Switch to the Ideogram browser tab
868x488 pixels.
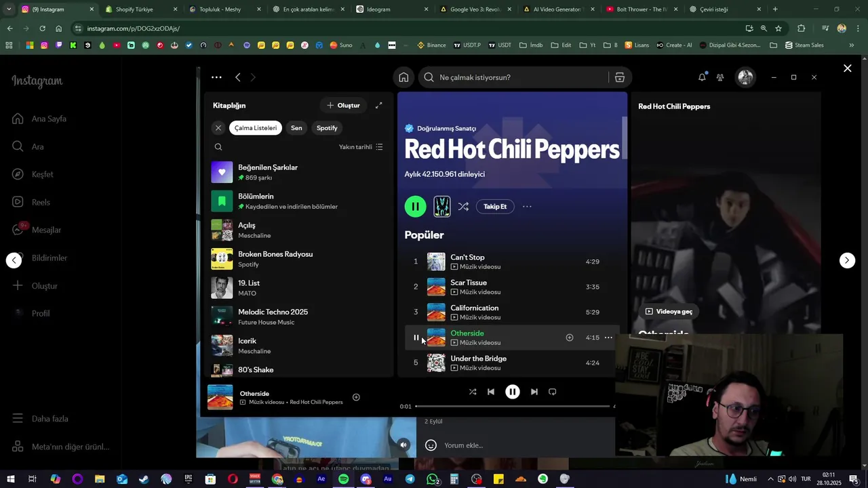click(392, 9)
